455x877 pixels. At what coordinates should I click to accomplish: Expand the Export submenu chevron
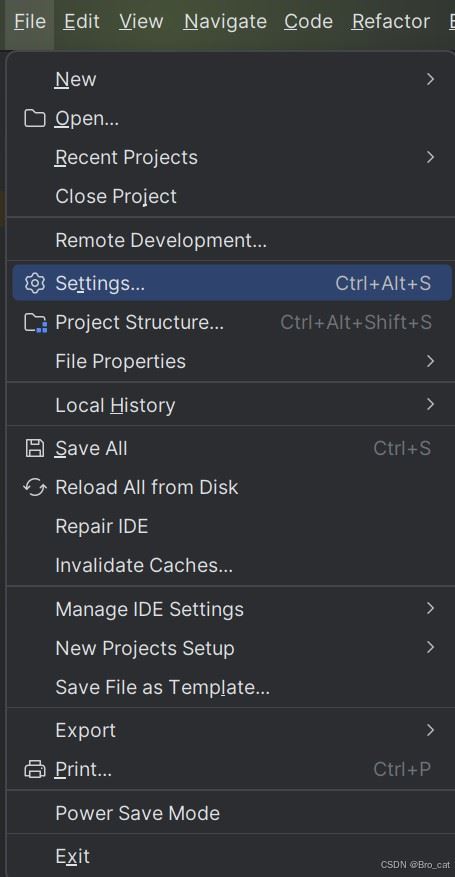click(x=430, y=730)
